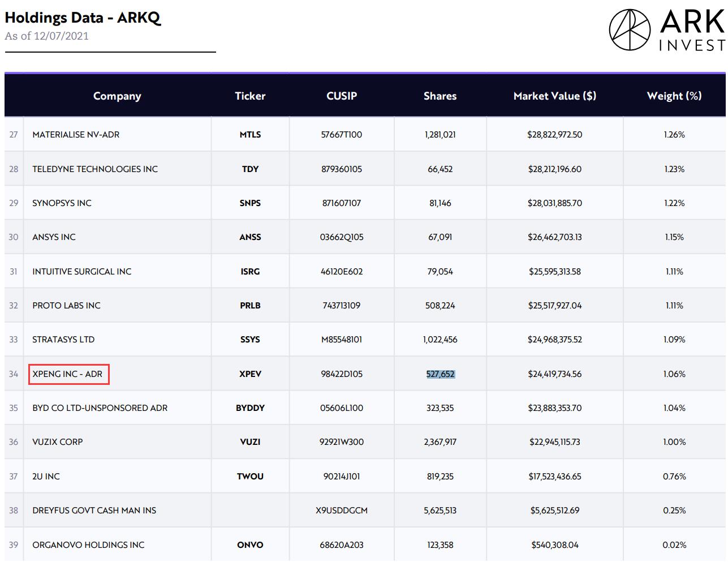Click the highlighted 527,652 shares value

pos(440,374)
